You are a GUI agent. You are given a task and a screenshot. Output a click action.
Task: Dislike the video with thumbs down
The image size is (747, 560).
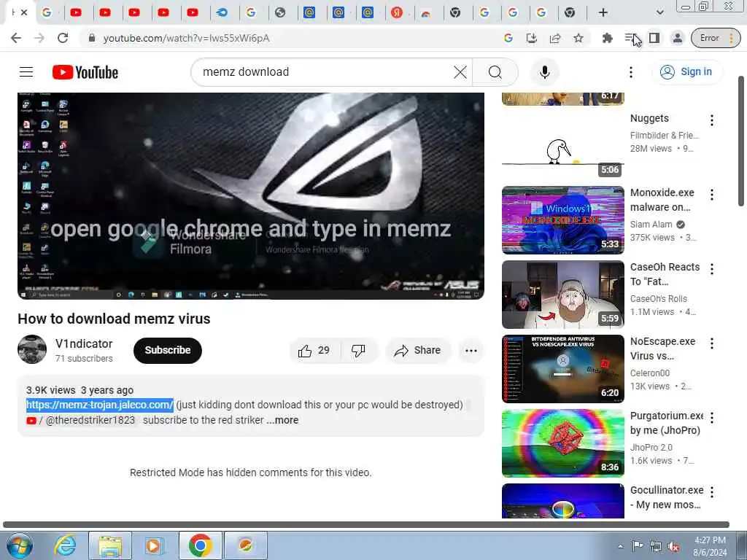358,351
